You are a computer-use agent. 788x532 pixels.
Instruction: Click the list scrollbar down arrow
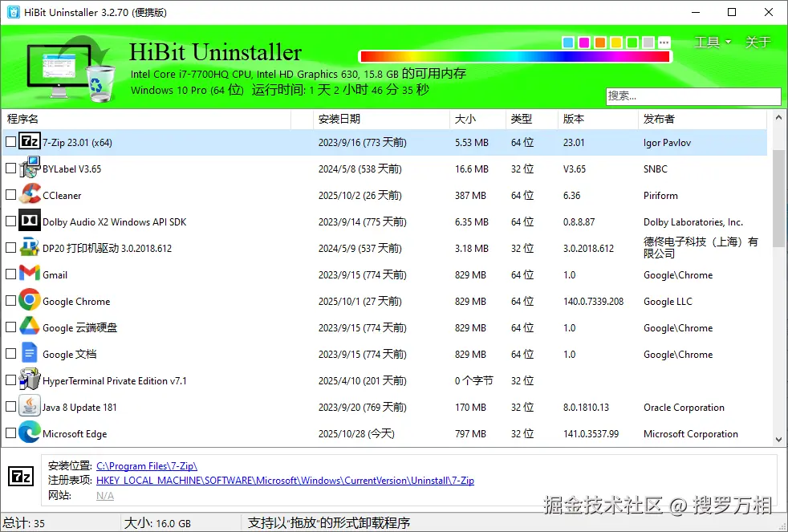778,439
